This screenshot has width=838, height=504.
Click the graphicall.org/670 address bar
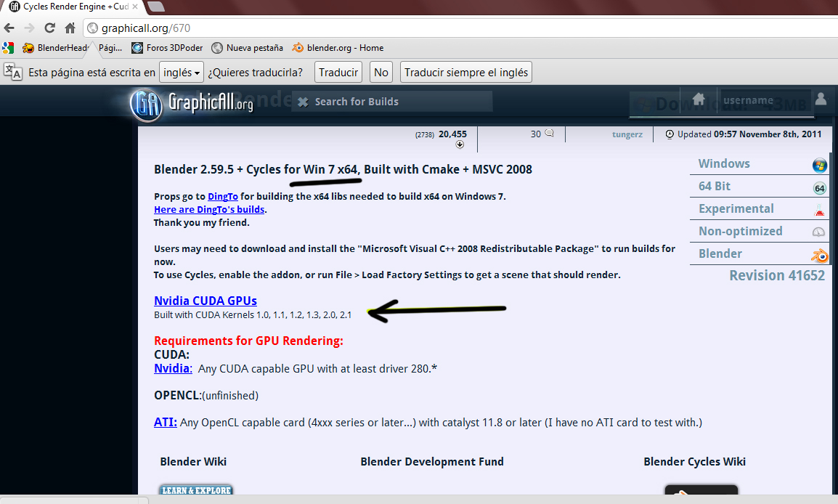(x=460, y=28)
